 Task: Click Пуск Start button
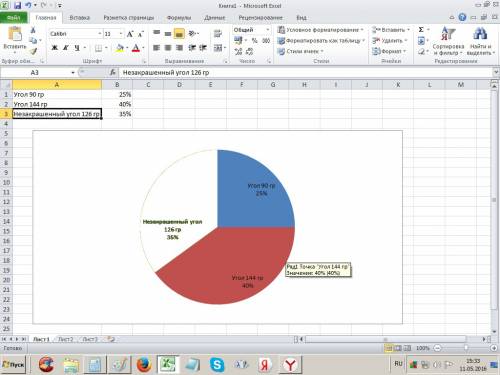click(x=13, y=365)
